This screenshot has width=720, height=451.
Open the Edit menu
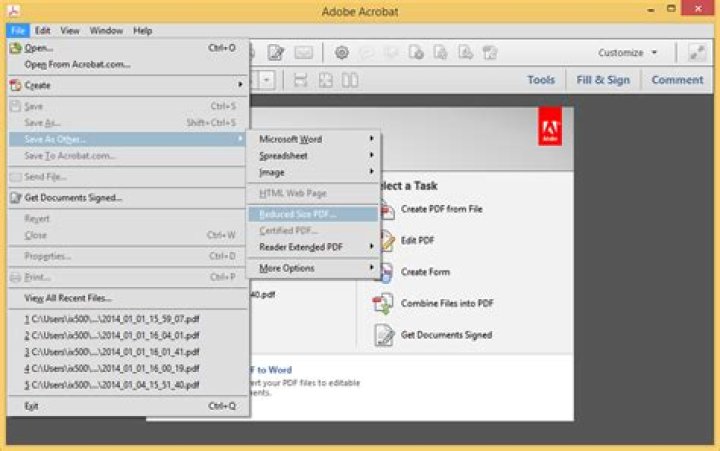[x=42, y=31]
